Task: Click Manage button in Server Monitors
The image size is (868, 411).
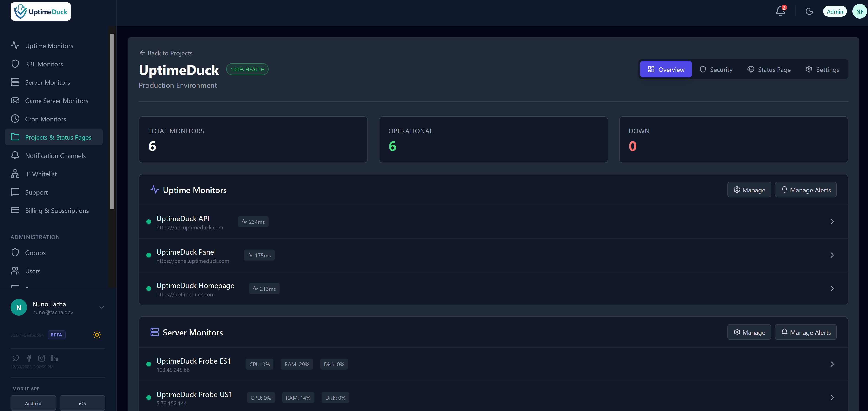Action: [x=749, y=332]
